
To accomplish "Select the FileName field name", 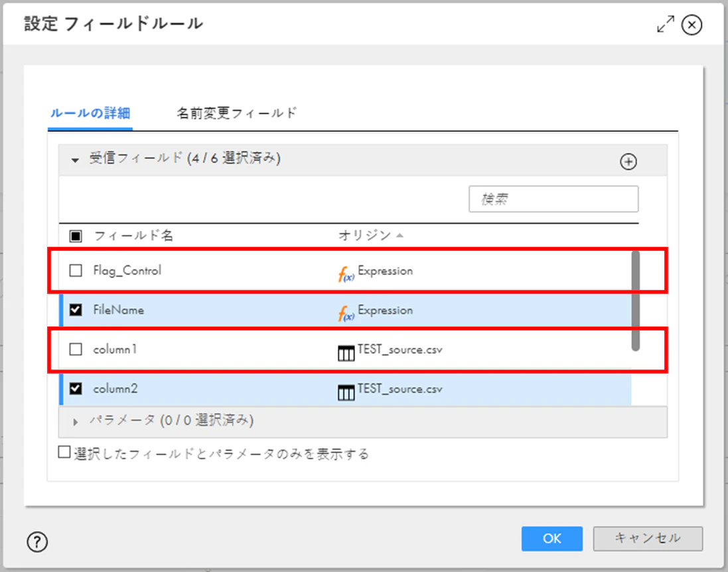I will [x=118, y=310].
